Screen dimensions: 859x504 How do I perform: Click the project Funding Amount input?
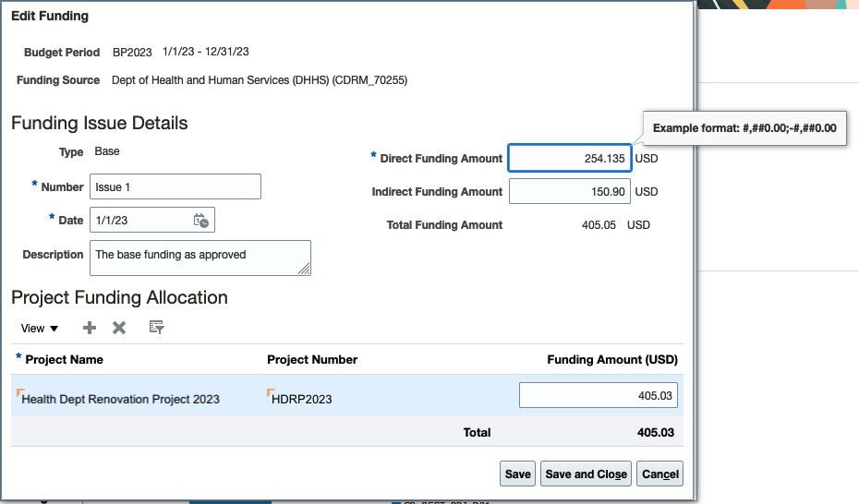(x=598, y=395)
